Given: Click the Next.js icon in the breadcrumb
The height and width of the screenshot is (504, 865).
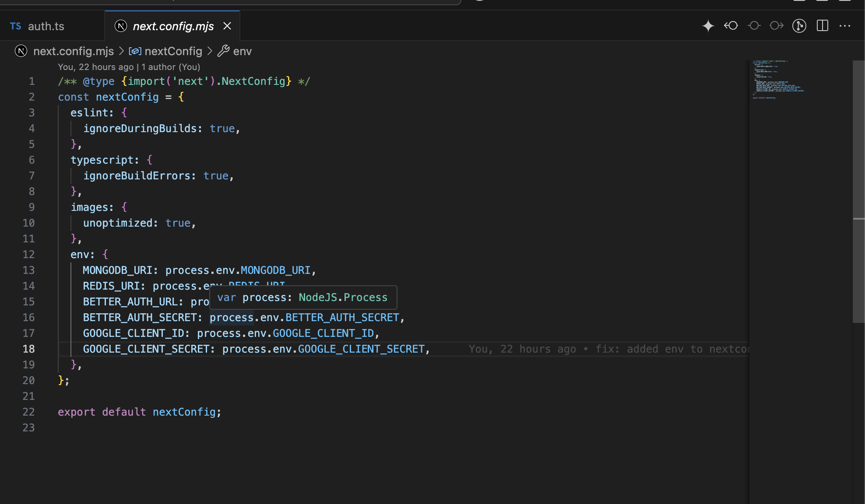Looking at the screenshot, I should [x=21, y=51].
